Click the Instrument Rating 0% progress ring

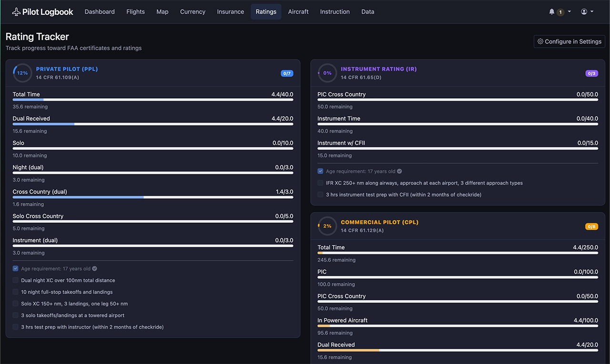327,73
